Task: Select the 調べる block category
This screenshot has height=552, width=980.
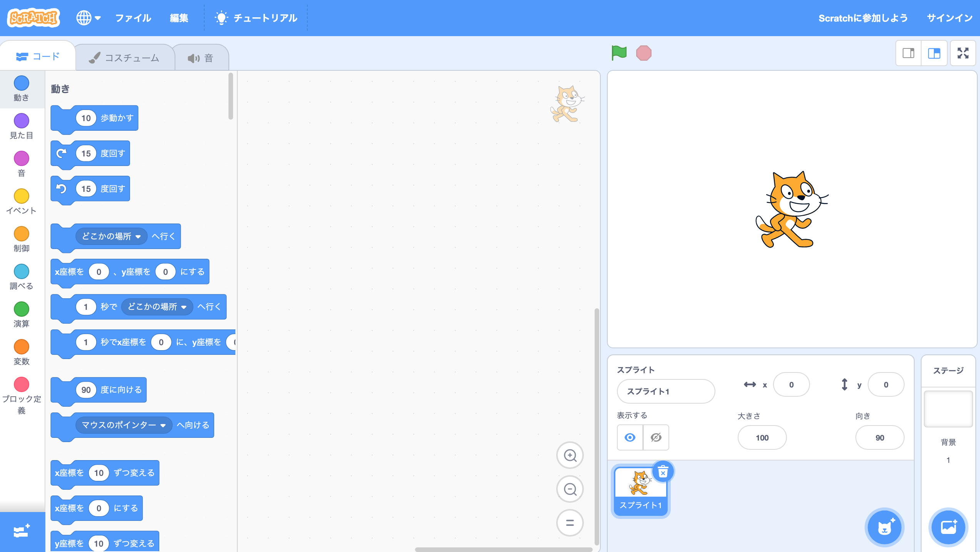Action: 22,277
